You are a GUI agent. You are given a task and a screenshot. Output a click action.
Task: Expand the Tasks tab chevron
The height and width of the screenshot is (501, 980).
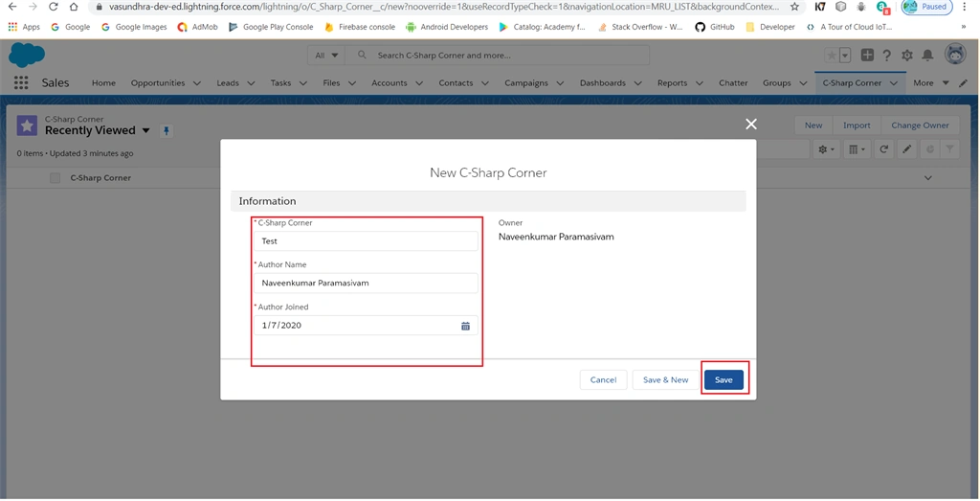coord(303,82)
